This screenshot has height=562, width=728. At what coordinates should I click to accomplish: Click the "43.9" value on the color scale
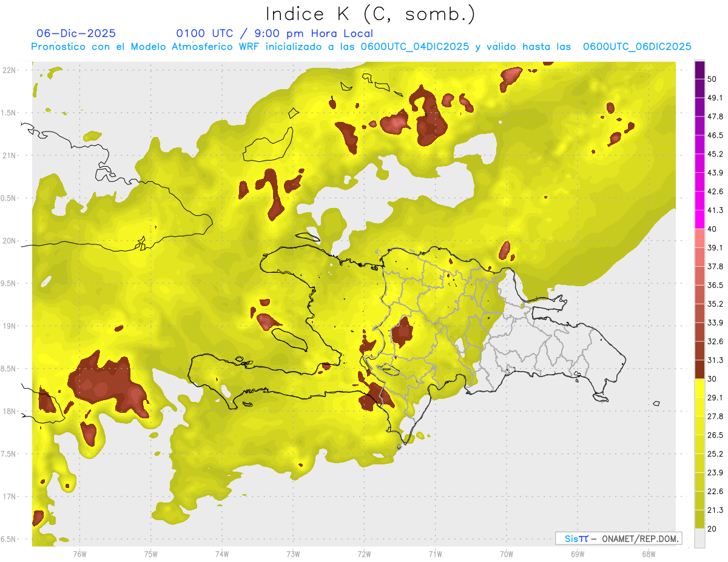pos(716,173)
